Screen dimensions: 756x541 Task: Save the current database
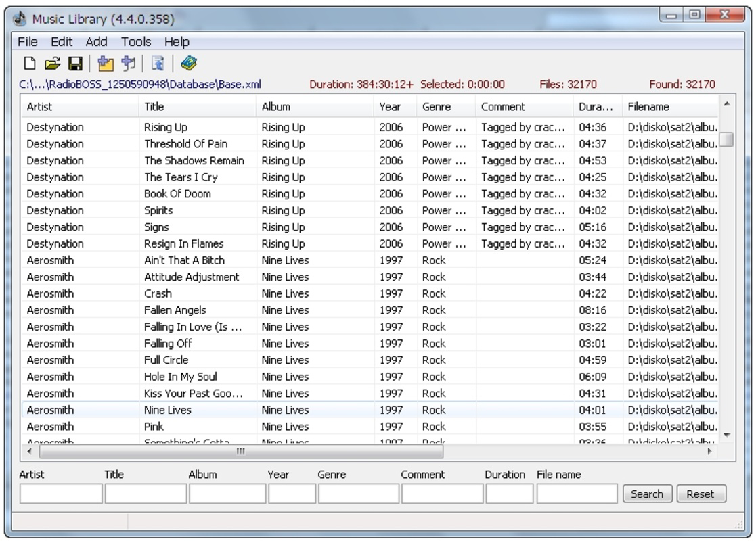(x=75, y=64)
